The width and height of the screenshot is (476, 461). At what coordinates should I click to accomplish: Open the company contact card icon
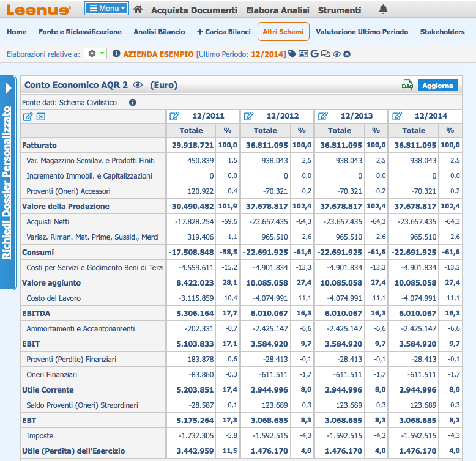(303, 54)
